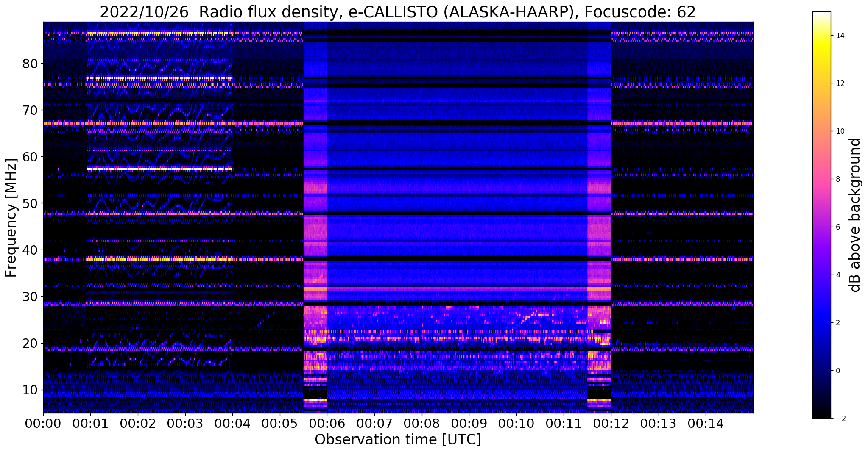Click the 2 tick on the colorbar
Viewport: 868px width, 452px height.
[838, 323]
